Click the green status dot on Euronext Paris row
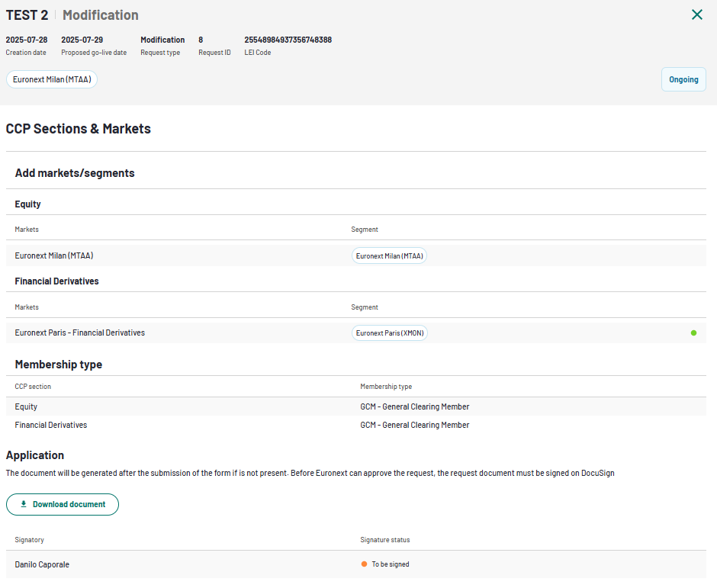This screenshot has height=588, width=717. [693, 333]
